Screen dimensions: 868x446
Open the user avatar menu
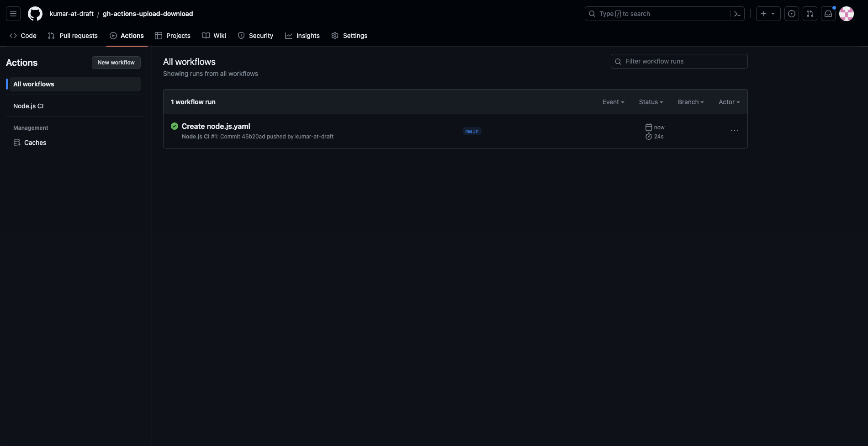847,14
